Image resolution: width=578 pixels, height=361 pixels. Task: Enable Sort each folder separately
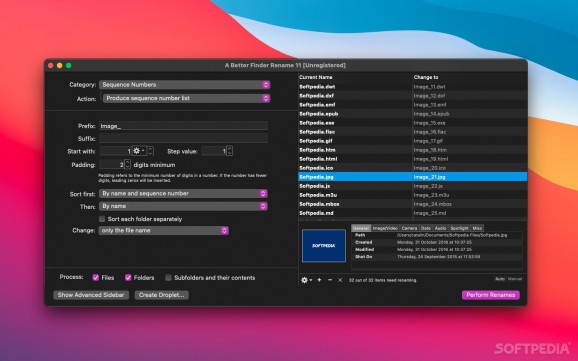click(102, 219)
